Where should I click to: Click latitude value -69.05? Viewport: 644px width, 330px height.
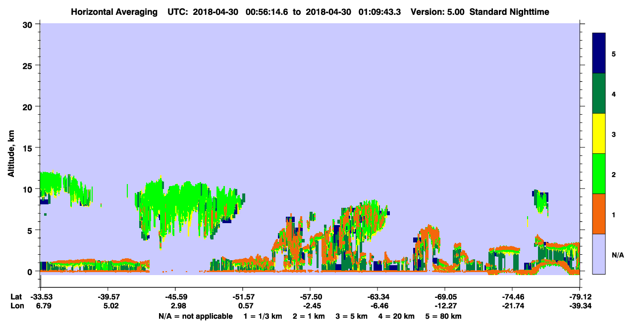point(444,296)
